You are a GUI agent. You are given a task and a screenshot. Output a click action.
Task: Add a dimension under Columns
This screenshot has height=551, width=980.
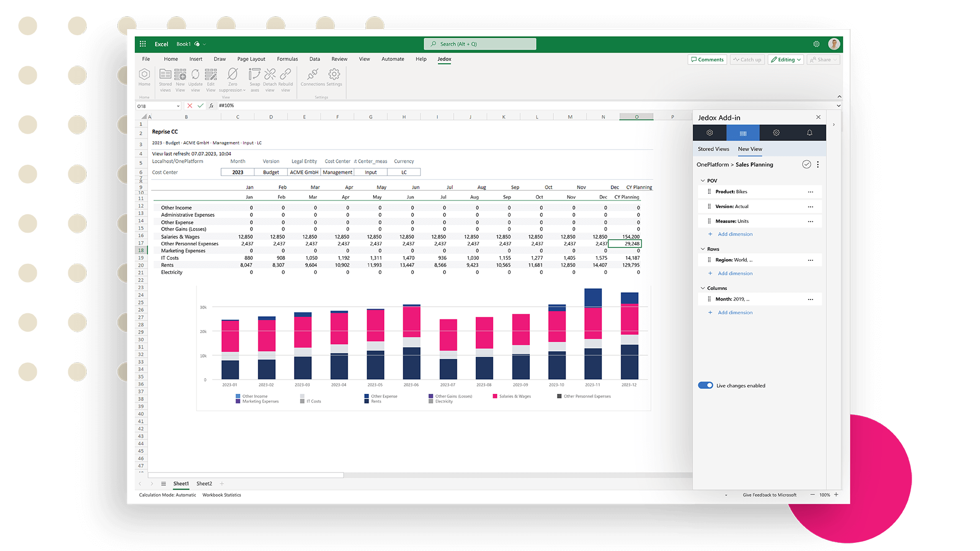(734, 312)
